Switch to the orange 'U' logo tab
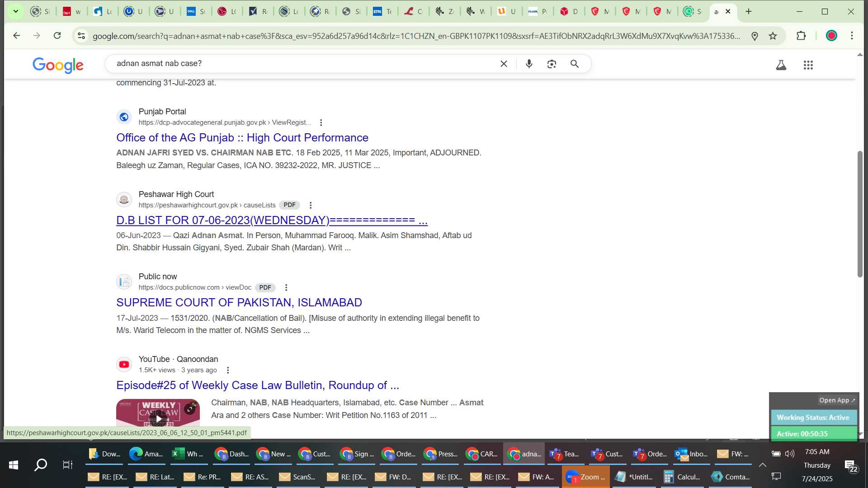868x488 pixels. click(x=507, y=12)
